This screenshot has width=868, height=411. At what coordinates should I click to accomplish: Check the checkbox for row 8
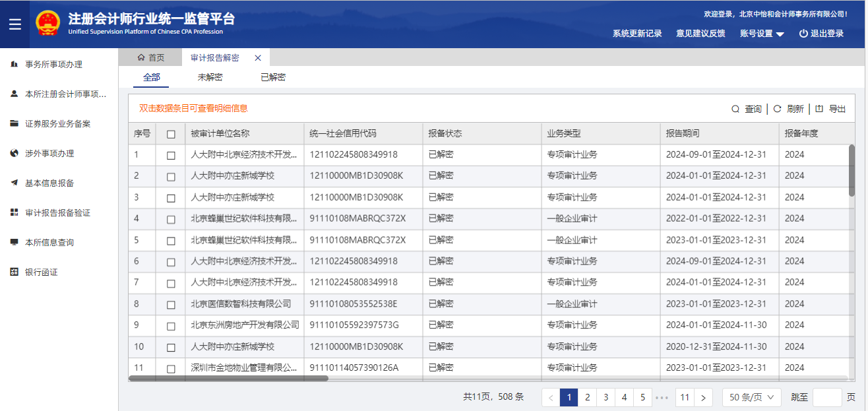pos(171,304)
